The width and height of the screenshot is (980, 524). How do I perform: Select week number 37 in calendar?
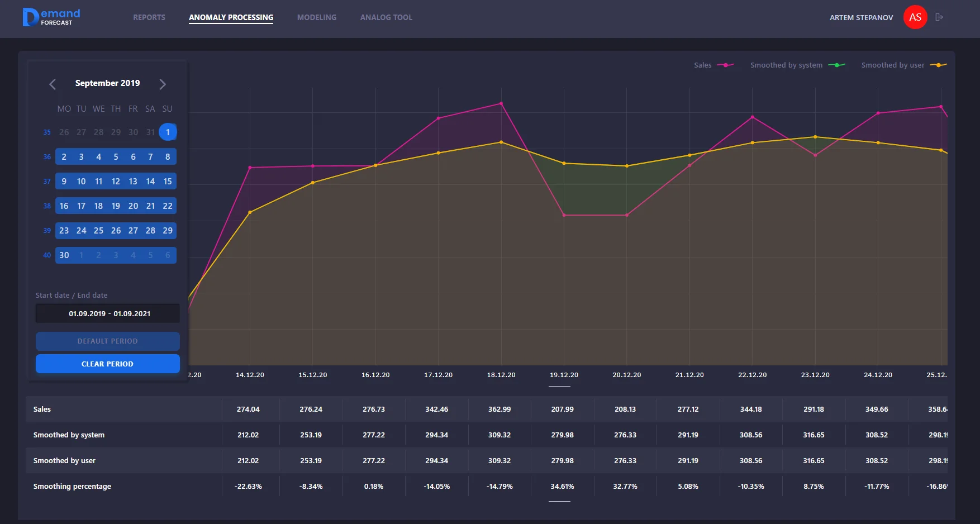[47, 182]
